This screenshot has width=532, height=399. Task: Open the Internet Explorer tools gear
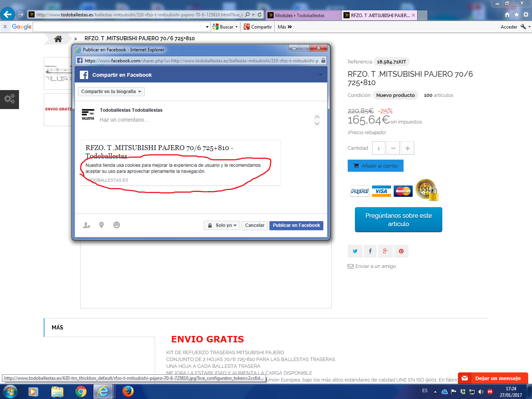(x=526, y=14)
